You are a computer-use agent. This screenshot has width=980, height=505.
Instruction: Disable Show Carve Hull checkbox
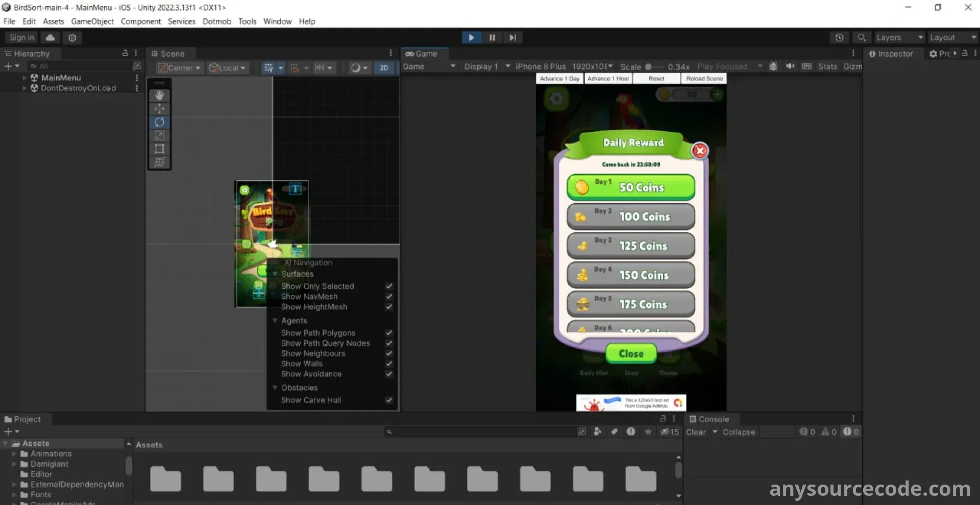point(389,400)
